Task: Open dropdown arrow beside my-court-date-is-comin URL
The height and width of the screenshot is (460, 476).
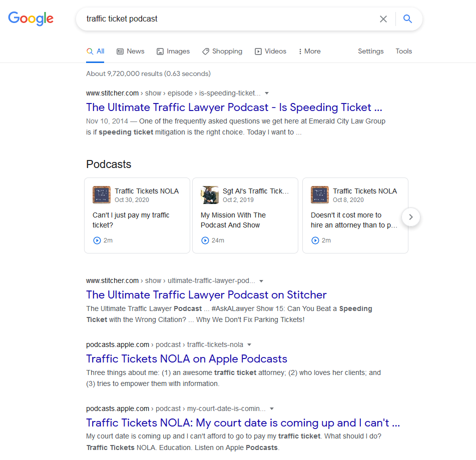Action: click(272, 409)
